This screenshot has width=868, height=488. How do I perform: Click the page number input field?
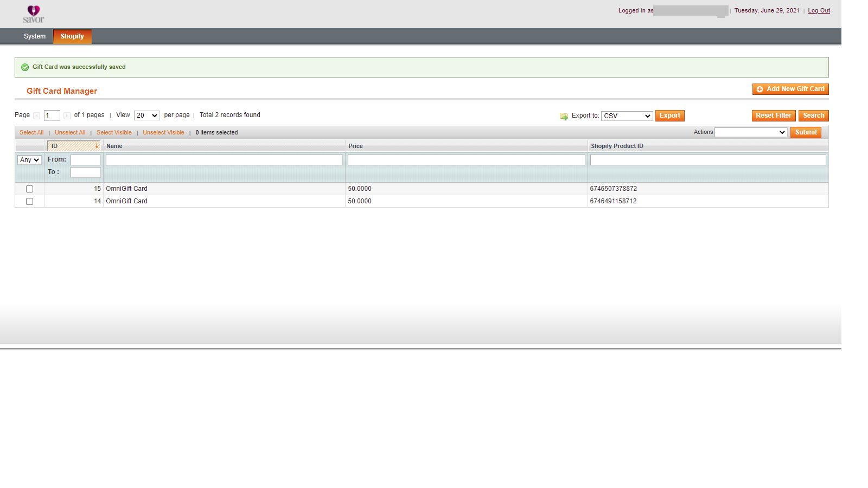[x=52, y=115]
